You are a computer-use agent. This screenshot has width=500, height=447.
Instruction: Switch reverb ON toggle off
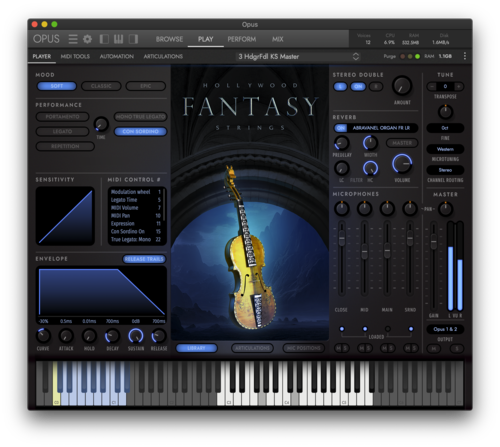point(340,128)
